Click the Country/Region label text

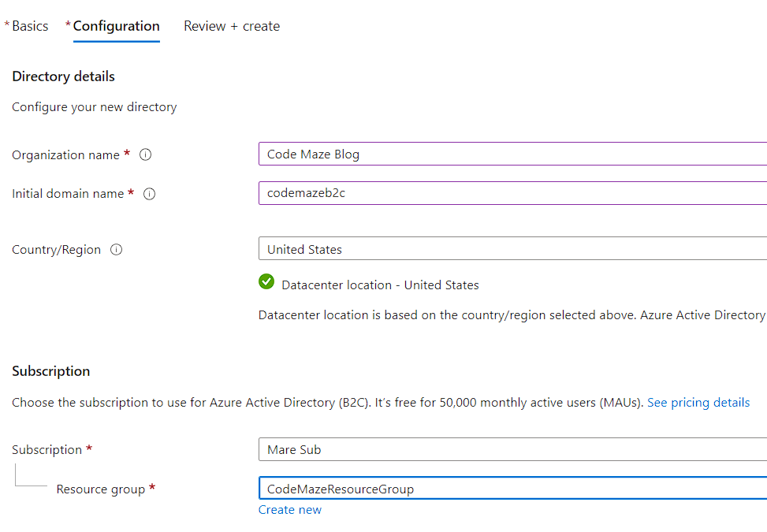point(56,250)
